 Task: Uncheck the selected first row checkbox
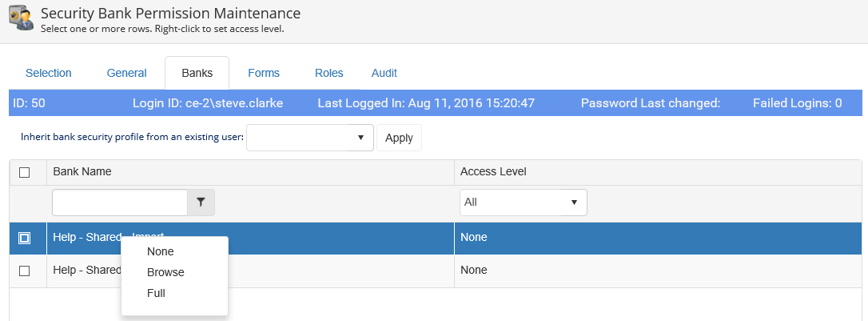coord(24,238)
